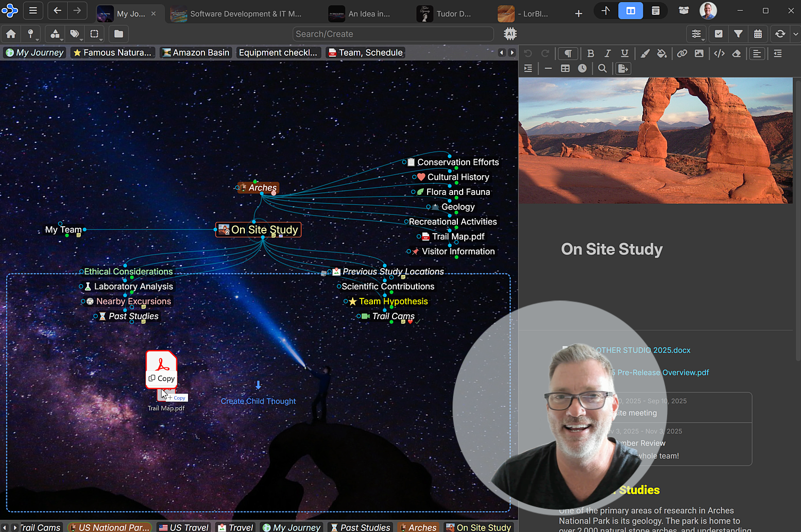Open US National Par... in history bar

(109, 527)
